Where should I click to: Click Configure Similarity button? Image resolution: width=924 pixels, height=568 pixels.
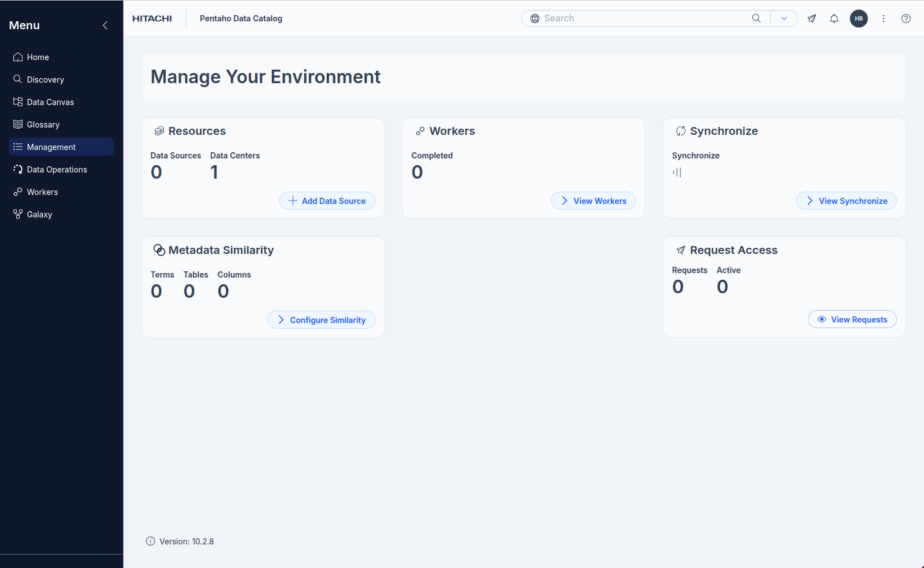pos(321,320)
